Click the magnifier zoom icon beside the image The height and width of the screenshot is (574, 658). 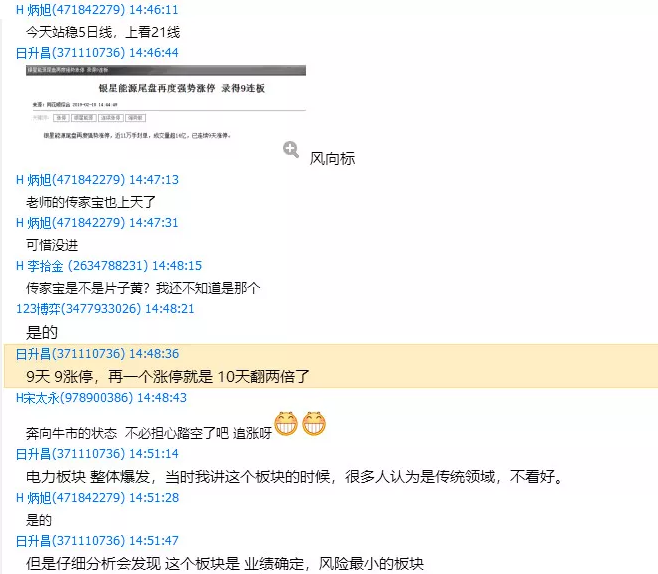[x=291, y=150]
